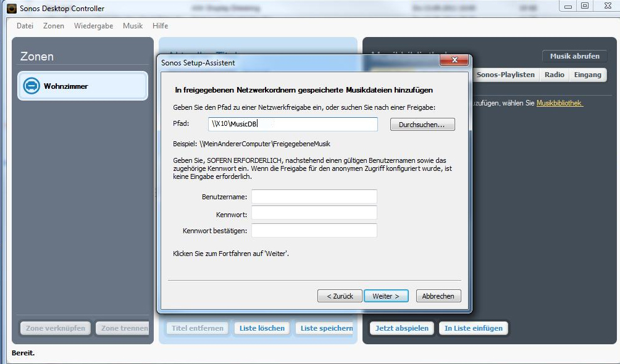Focus the Kennwort bestätigen input field
The image size is (620, 364).
314,230
